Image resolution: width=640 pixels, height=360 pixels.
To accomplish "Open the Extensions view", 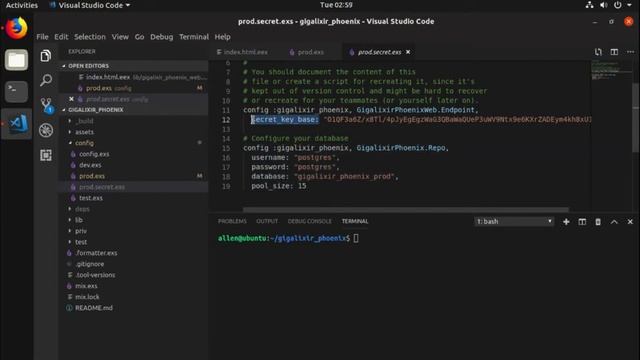I will 46,155.
